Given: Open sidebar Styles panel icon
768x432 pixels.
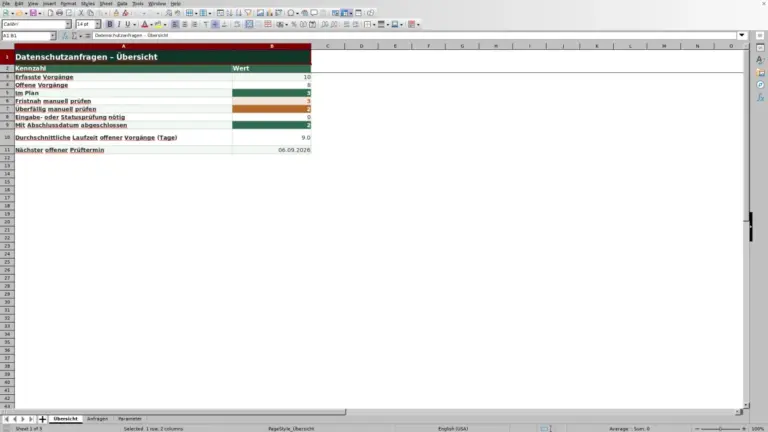Looking at the screenshot, I should [x=760, y=60].
